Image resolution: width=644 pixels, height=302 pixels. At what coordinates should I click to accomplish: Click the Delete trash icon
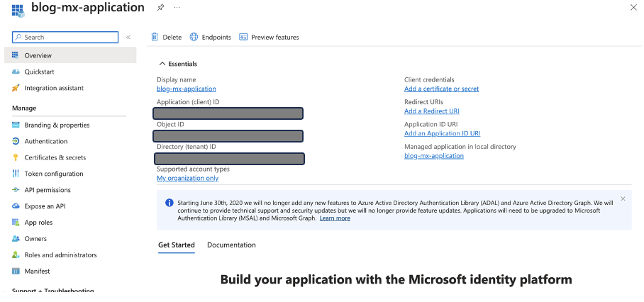(155, 37)
